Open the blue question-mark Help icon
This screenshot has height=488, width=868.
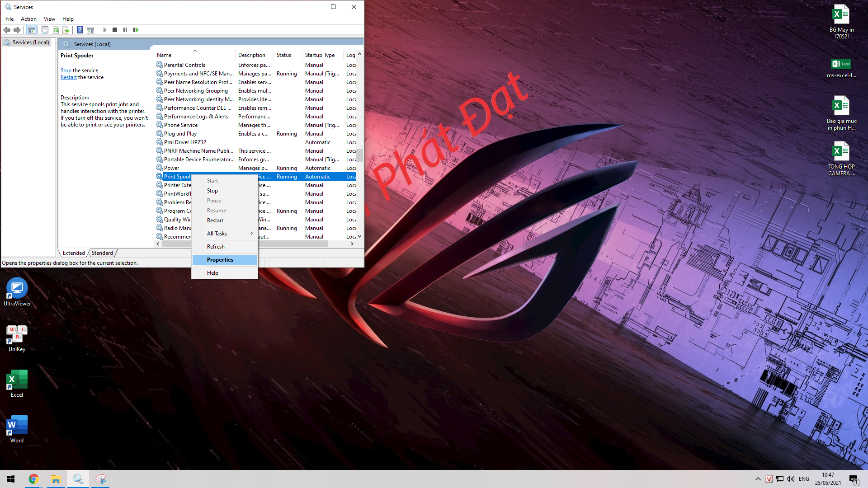(80, 30)
